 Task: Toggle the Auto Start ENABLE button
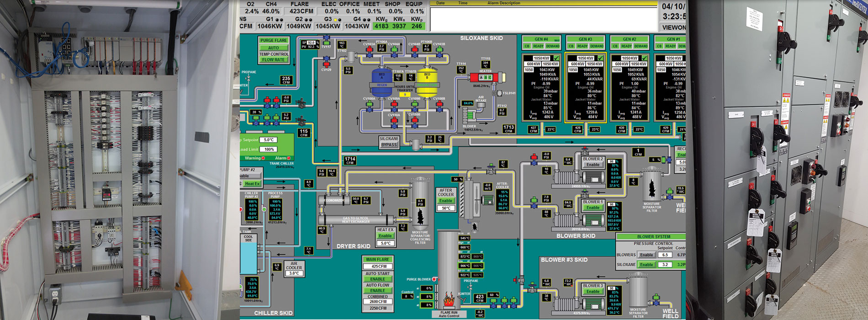[378, 279]
